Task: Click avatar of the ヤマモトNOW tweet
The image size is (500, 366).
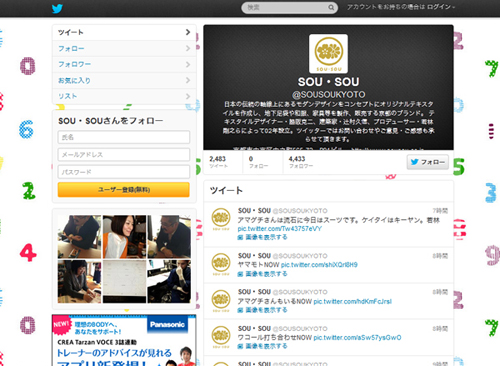Action: click(221, 264)
